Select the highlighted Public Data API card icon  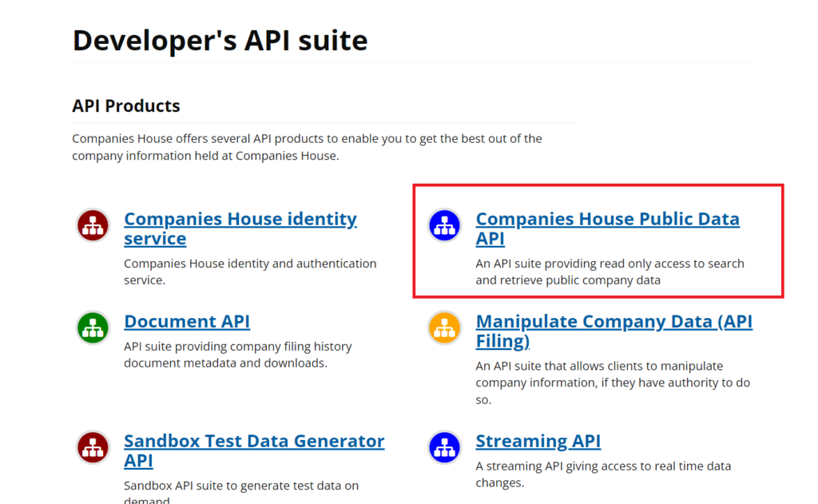[444, 225]
